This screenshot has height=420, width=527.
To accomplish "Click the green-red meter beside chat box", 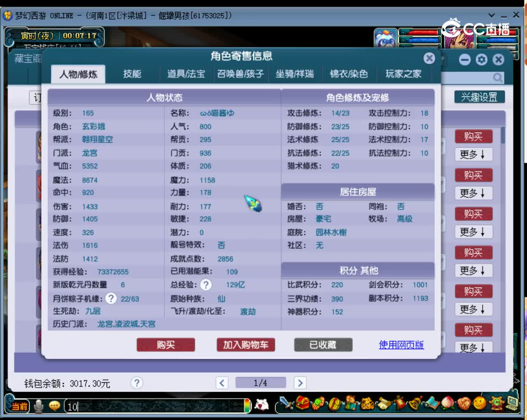I will click(247, 406).
